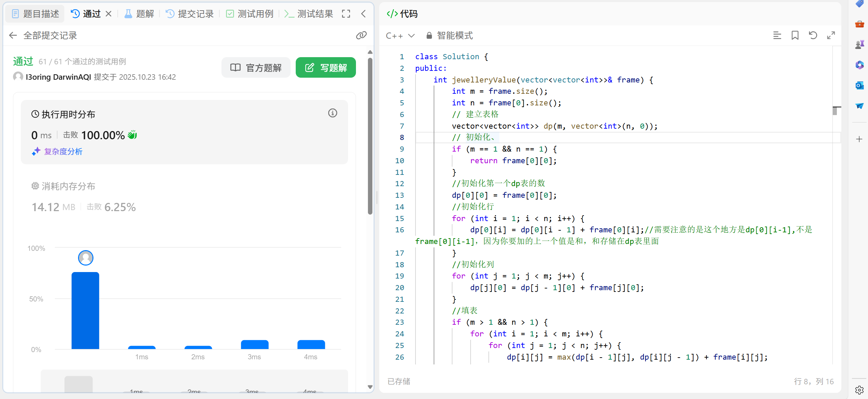Click the green 写题解 button
Viewport: 868px width, 399px height.
(325, 67)
